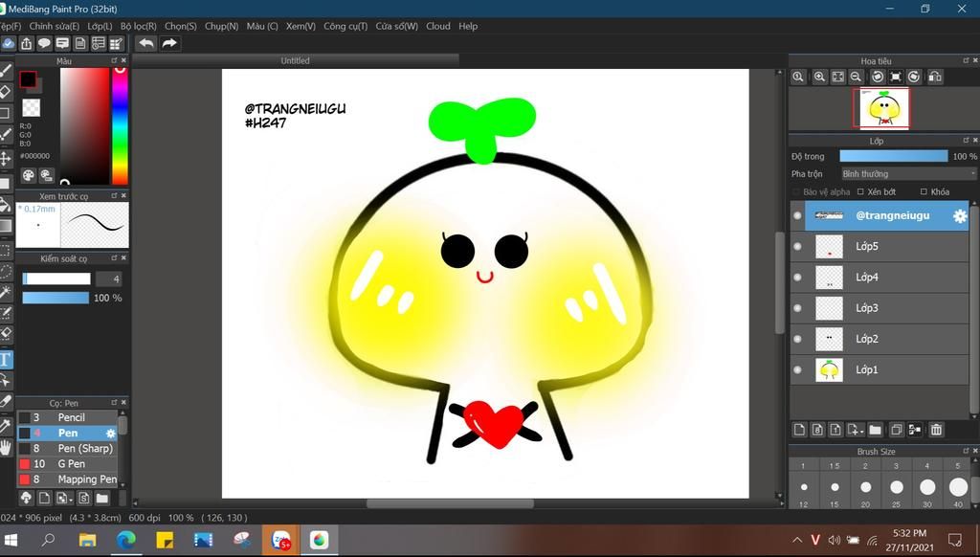
Task: Rotate canvas left in navigator
Action: (x=878, y=77)
